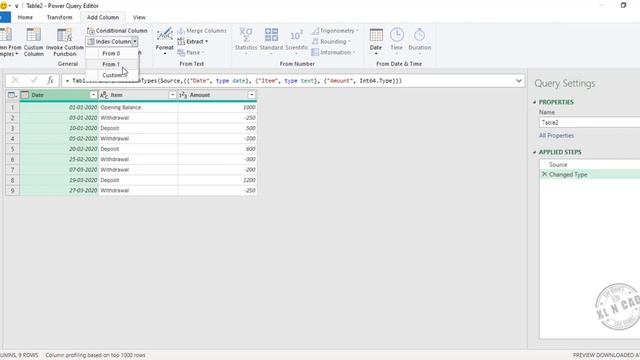Image resolution: width=640 pixels, height=360 pixels.
Task: Click the Merge Columns tool
Action: (x=202, y=31)
